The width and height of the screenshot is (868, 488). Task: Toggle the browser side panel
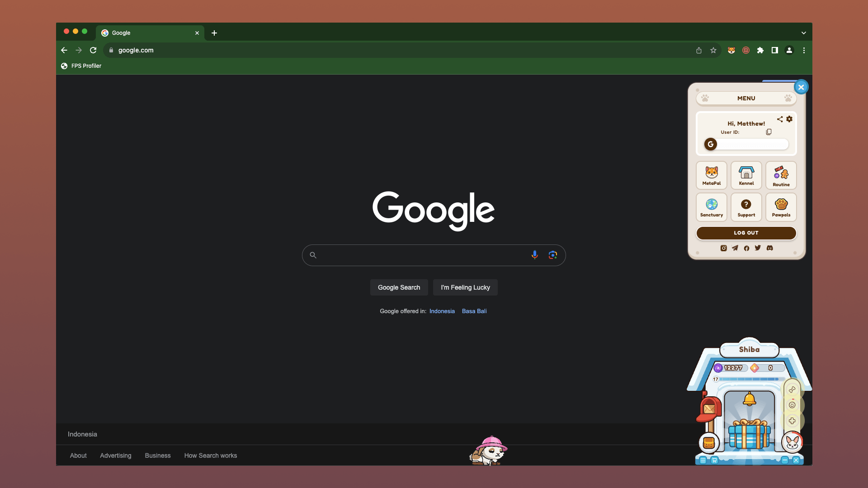(775, 50)
